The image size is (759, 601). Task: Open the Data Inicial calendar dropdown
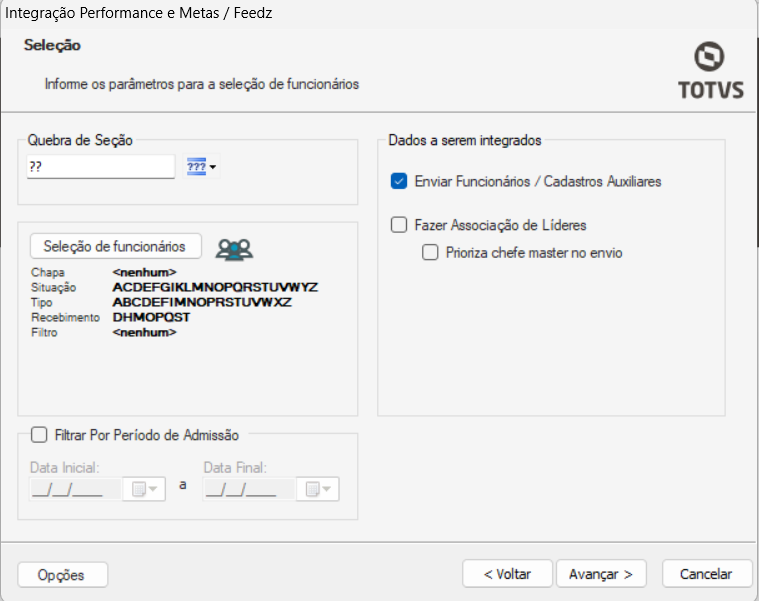tap(144, 489)
